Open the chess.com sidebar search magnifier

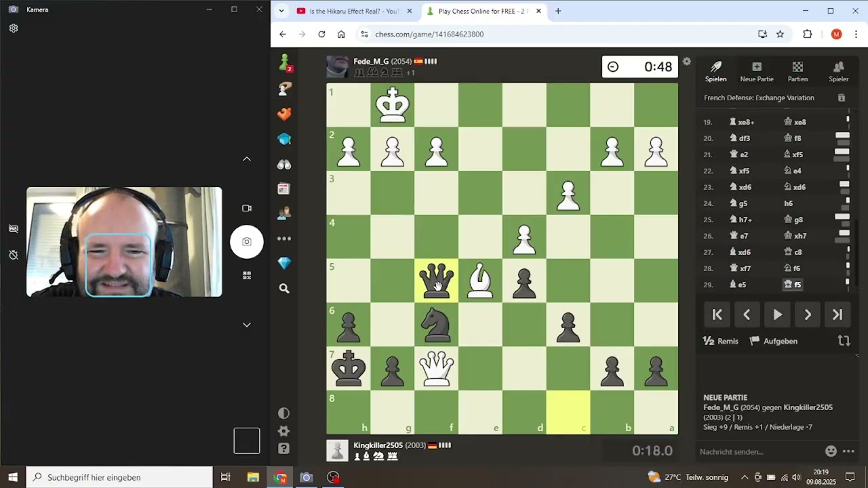(x=284, y=288)
